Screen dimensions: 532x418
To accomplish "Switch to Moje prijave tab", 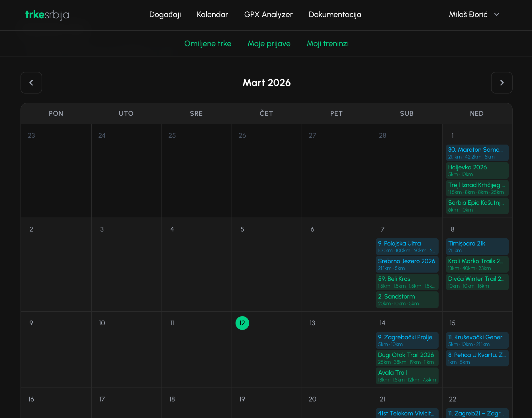I will [x=269, y=44].
